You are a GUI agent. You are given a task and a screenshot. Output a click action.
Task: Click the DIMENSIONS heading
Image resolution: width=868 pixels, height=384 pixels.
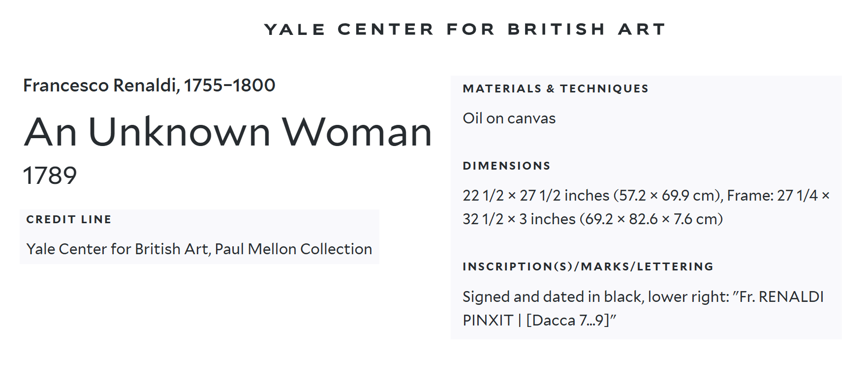(x=506, y=166)
